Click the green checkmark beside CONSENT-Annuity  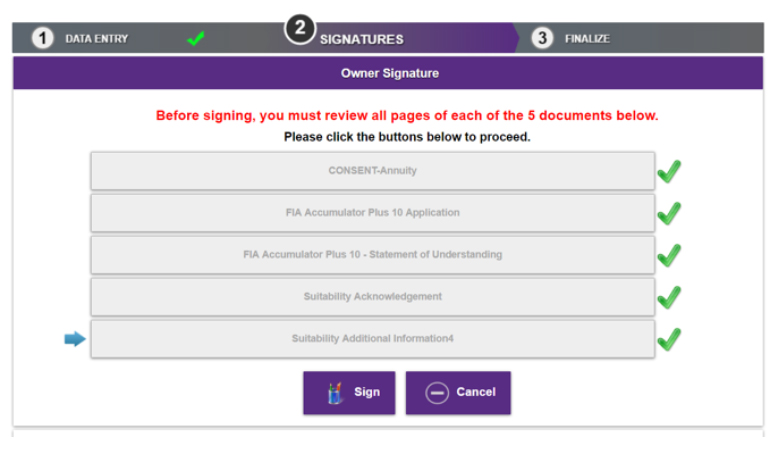pyautogui.click(x=669, y=171)
